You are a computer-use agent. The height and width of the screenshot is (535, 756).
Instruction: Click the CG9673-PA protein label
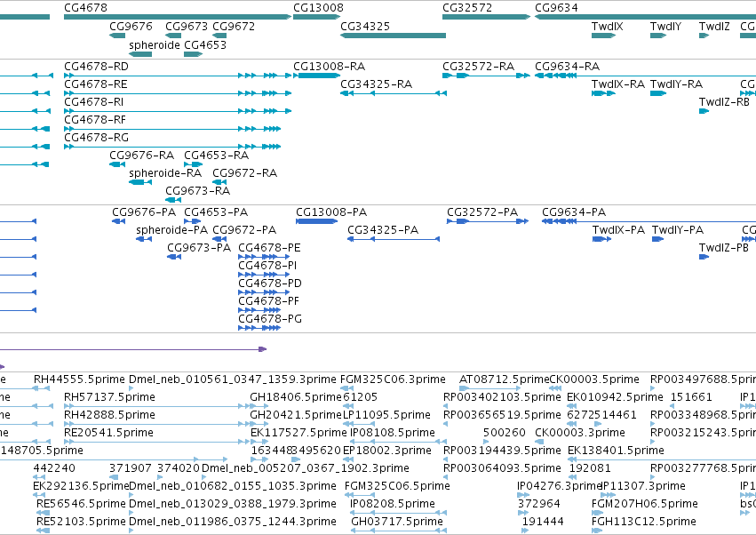coord(199,248)
